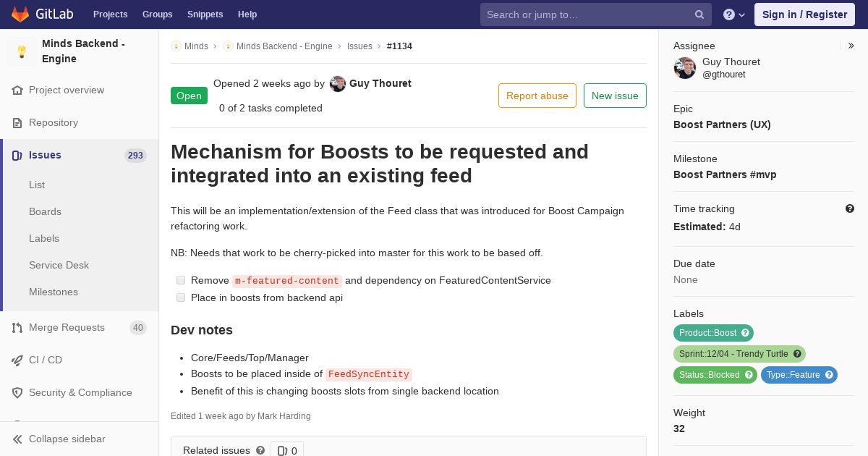Screen dimensions: 868x456
Task: Click the Minds Backend - Engine breadcrumb icon
Action: [228, 46]
